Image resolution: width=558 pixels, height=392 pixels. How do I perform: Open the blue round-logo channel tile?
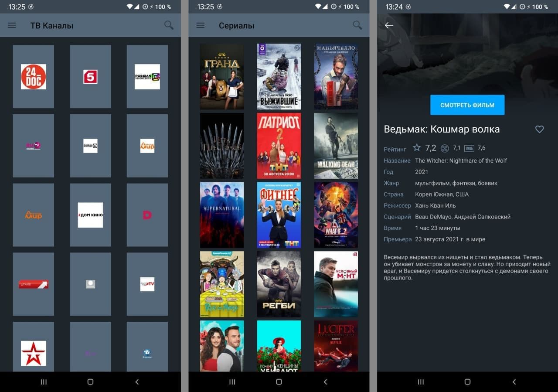(x=147, y=347)
